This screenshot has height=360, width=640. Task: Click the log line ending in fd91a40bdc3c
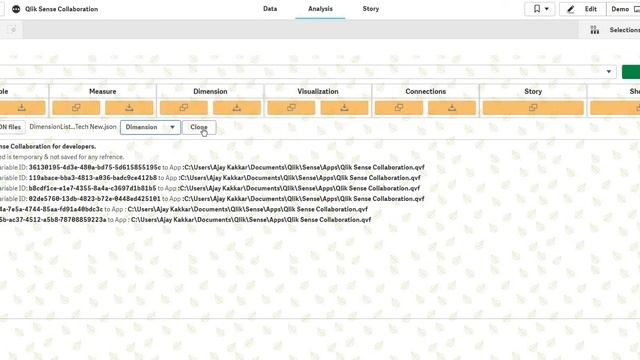184,209
